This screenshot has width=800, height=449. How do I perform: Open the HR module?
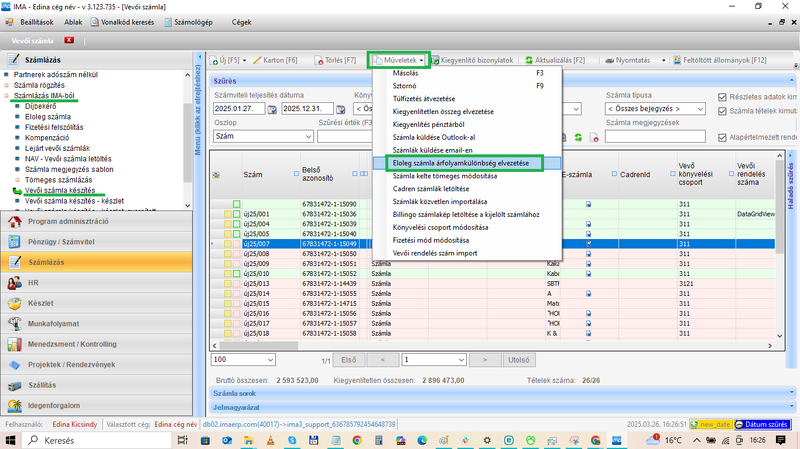(x=97, y=283)
